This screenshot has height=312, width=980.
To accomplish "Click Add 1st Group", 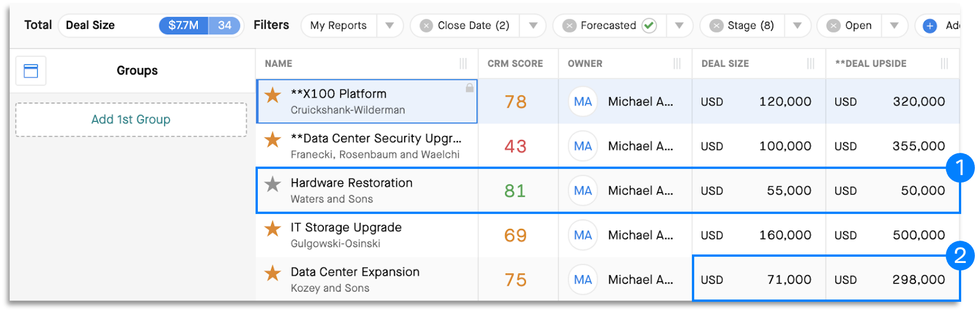I will point(131,120).
